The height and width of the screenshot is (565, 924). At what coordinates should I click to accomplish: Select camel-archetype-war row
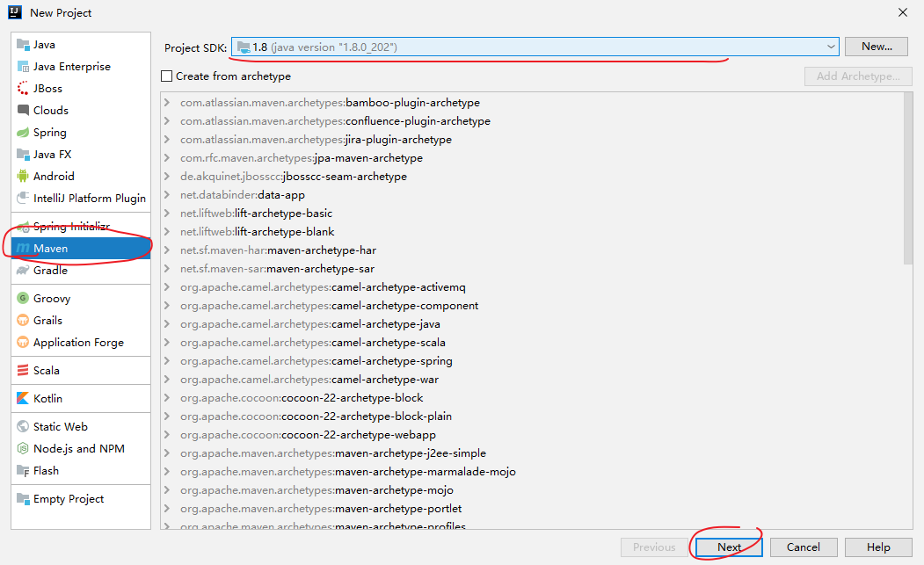point(532,380)
